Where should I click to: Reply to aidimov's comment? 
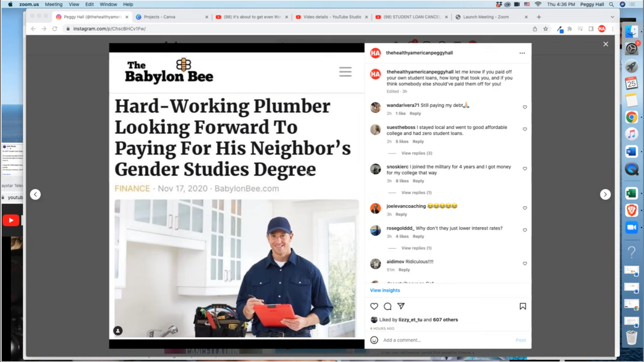tap(404, 270)
